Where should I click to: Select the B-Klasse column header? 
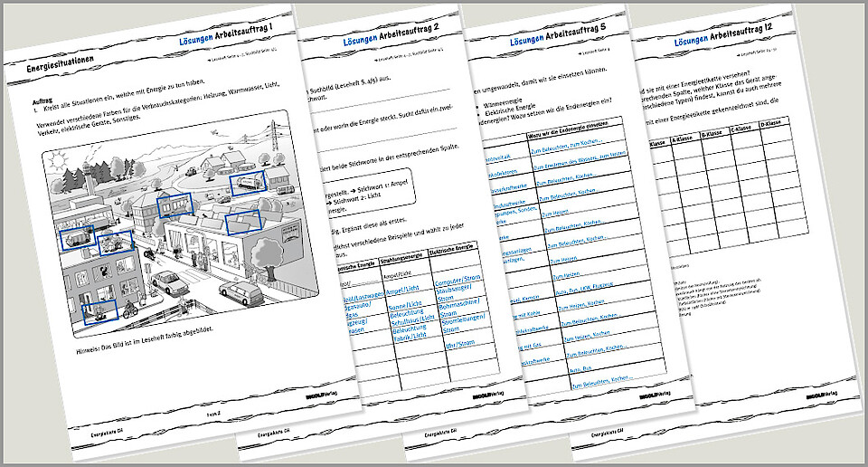[711, 134]
